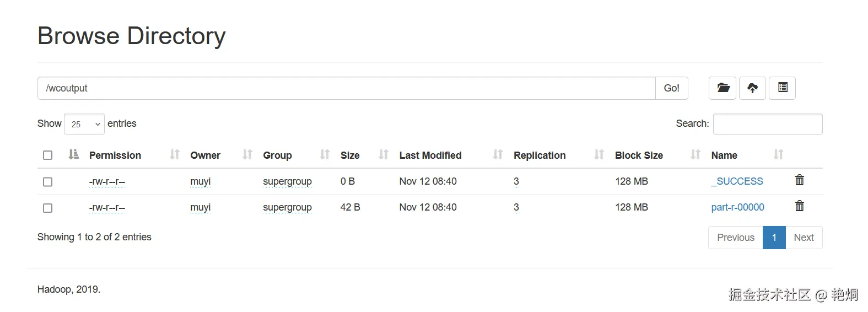Click the Next page button
The width and height of the screenshot is (868, 312).
[804, 238]
